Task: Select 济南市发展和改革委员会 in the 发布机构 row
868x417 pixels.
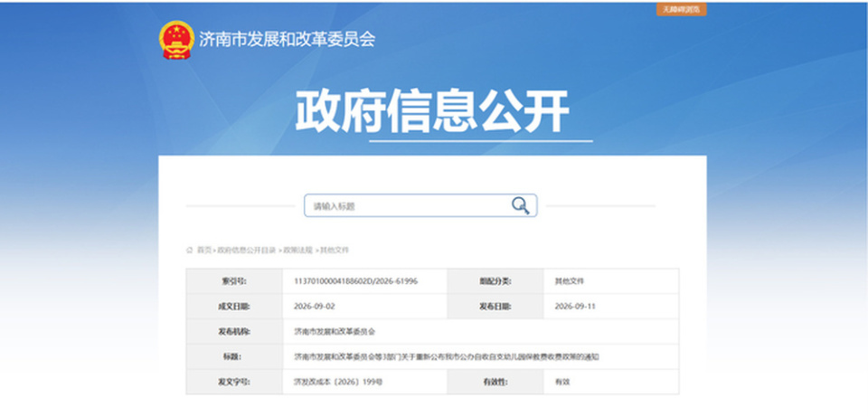Action: click(x=335, y=332)
